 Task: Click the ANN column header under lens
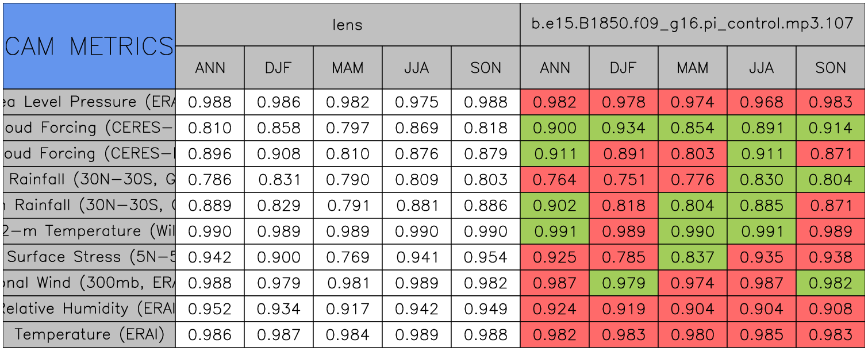(210, 68)
